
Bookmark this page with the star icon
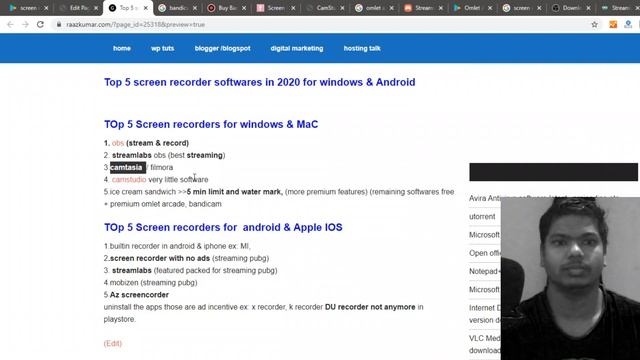pyautogui.click(x=594, y=24)
